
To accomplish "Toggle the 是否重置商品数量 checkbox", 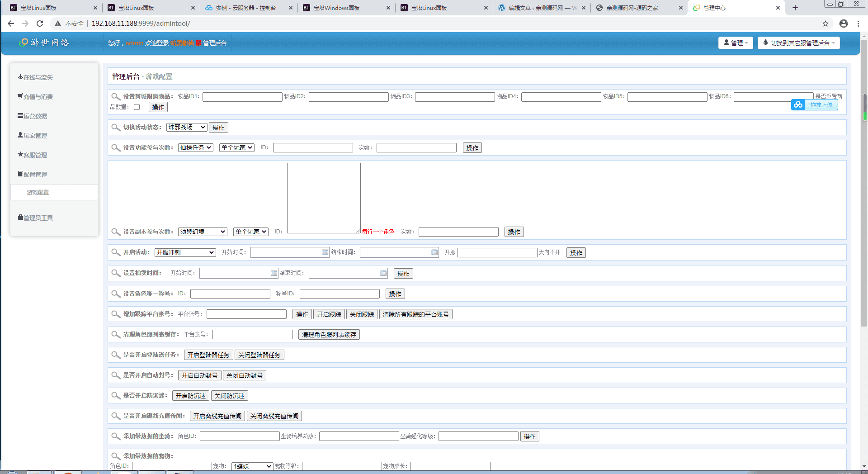I will pyautogui.click(x=137, y=107).
